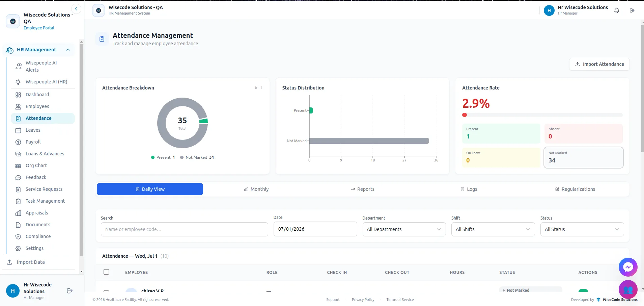Click the Import Attendance button
The height and width of the screenshot is (306, 644).
click(599, 64)
